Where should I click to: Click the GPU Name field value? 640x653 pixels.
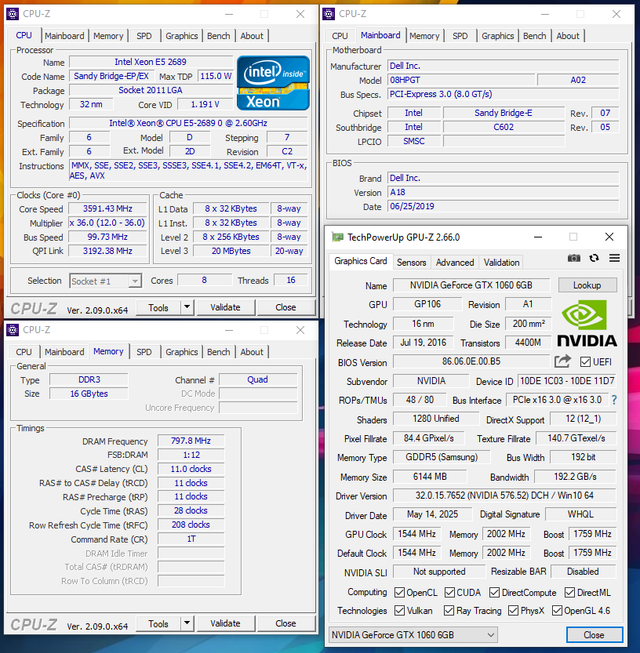pyautogui.click(x=471, y=285)
